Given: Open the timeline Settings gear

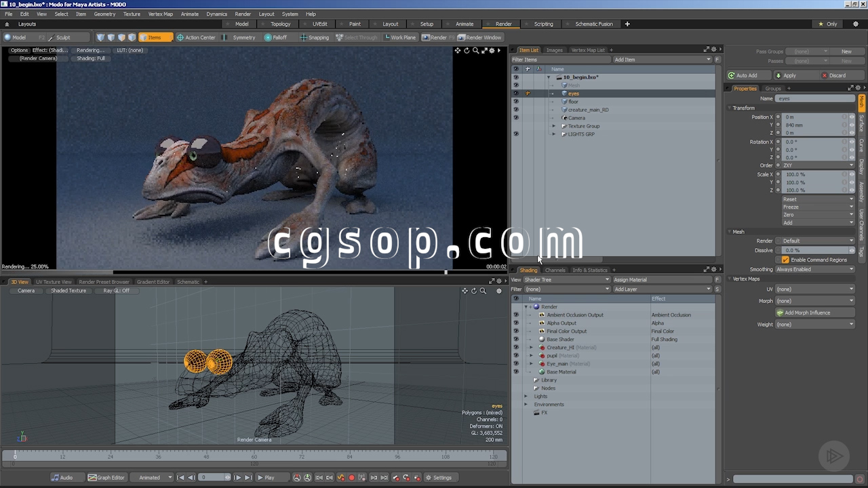Looking at the screenshot, I should pos(438,478).
